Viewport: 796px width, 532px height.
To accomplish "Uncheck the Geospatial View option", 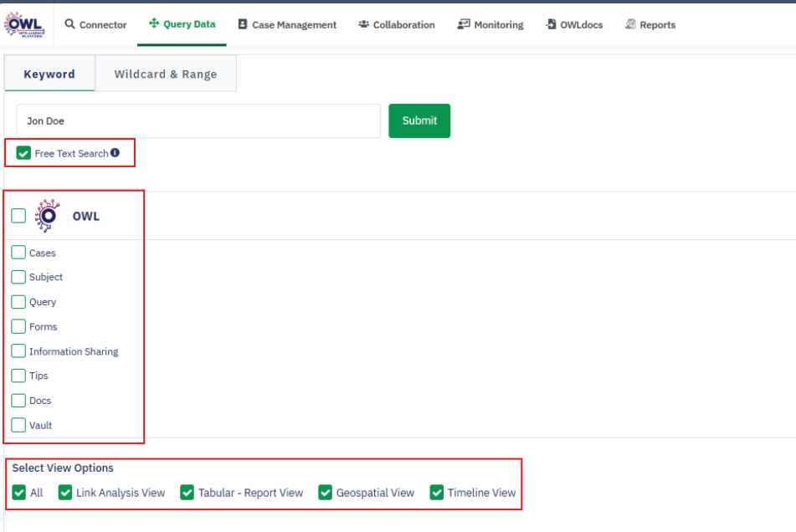I will tap(325, 493).
